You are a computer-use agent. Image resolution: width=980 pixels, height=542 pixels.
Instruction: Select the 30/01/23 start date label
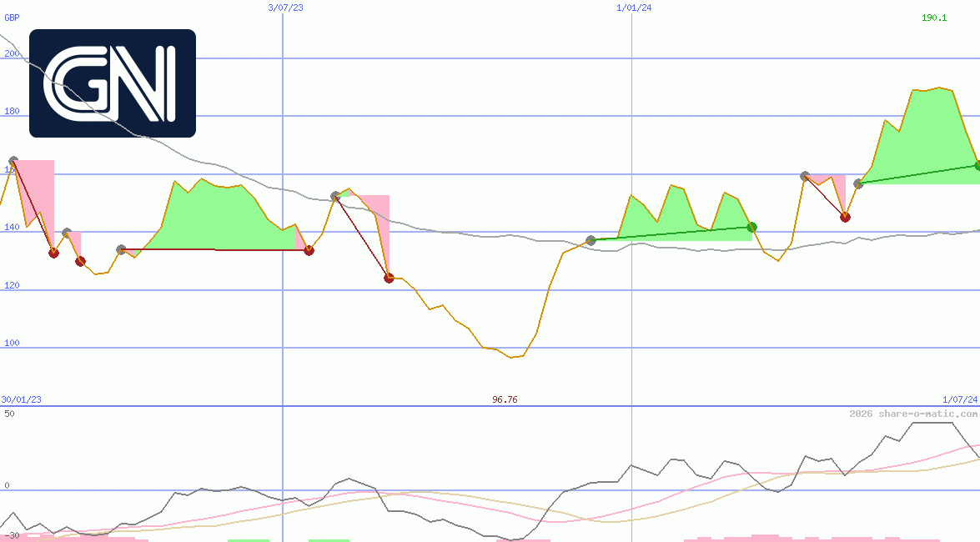[21, 399]
